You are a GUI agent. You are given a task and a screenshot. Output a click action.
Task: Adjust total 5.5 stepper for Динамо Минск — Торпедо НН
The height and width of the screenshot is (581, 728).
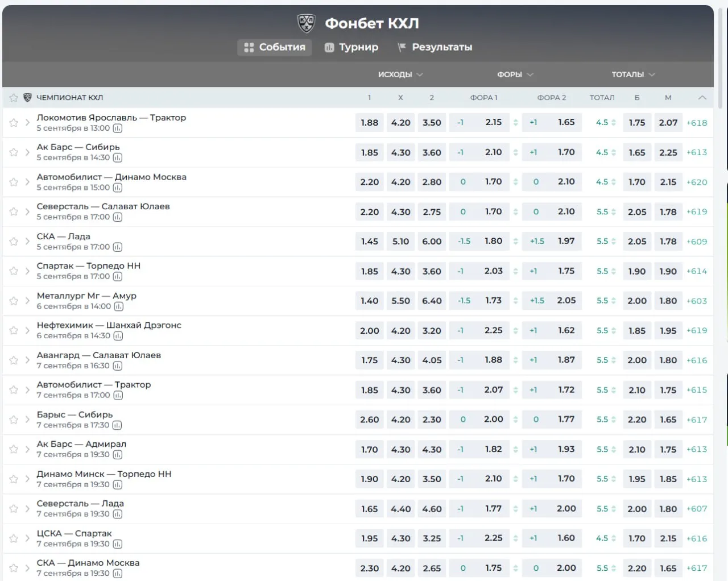[614, 479]
